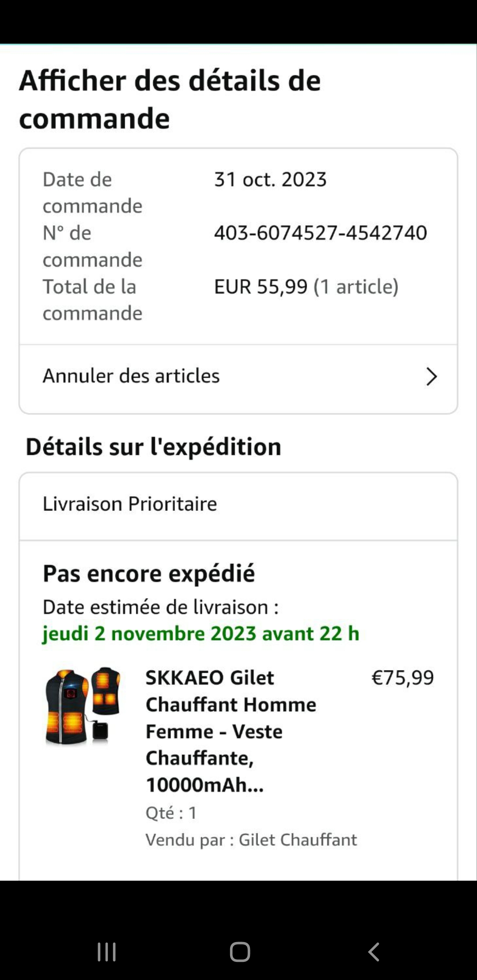Image resolution: width=477 pixels, height=980 pixels.
Task: Tap the Android home button
Action: click(240, 952)
